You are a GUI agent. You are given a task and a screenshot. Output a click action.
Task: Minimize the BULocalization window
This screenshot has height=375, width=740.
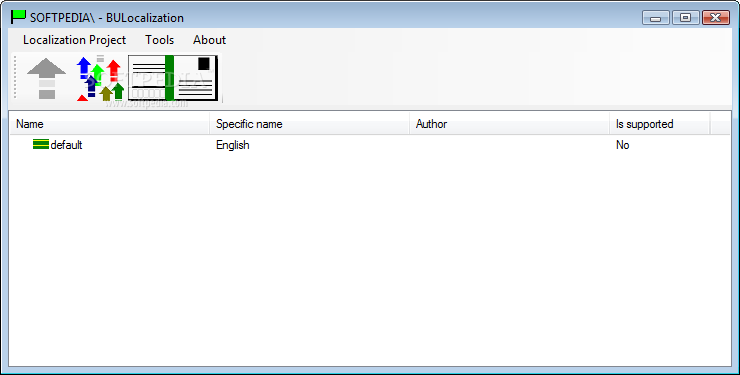[656, 18]
